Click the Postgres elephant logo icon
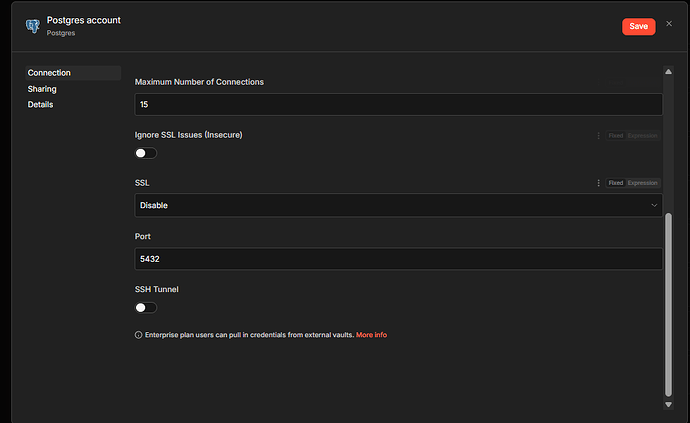 point(31,26)
